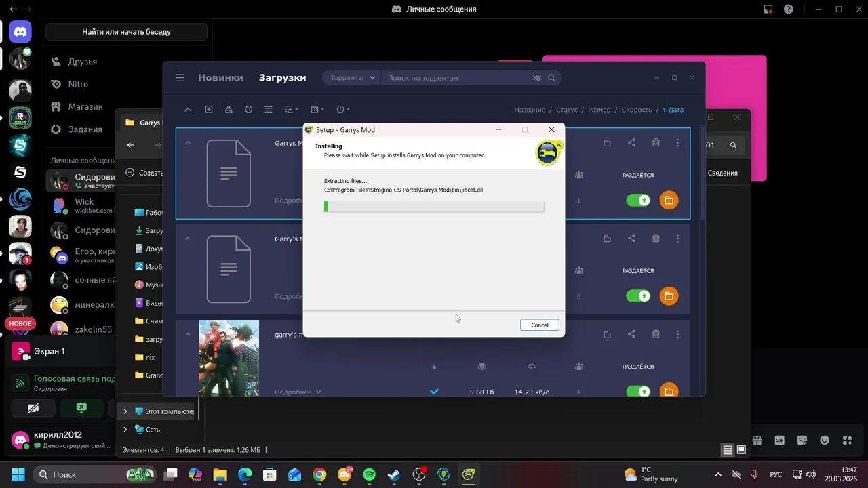Open more options on first torrent
This screenshot has width=868, height=488.
pos(677,143)
